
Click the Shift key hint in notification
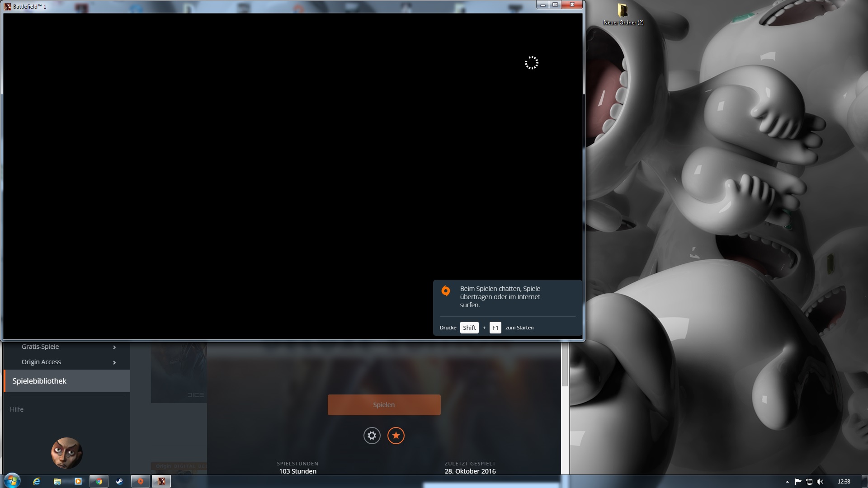pyautogui.click(x=469, y=328)
